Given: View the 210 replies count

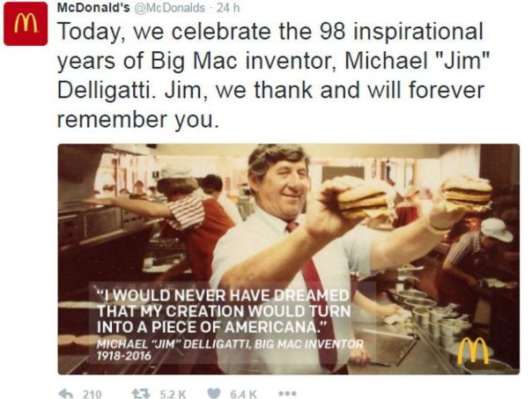Looking at the screenshot, I should [x=92, y=394].
